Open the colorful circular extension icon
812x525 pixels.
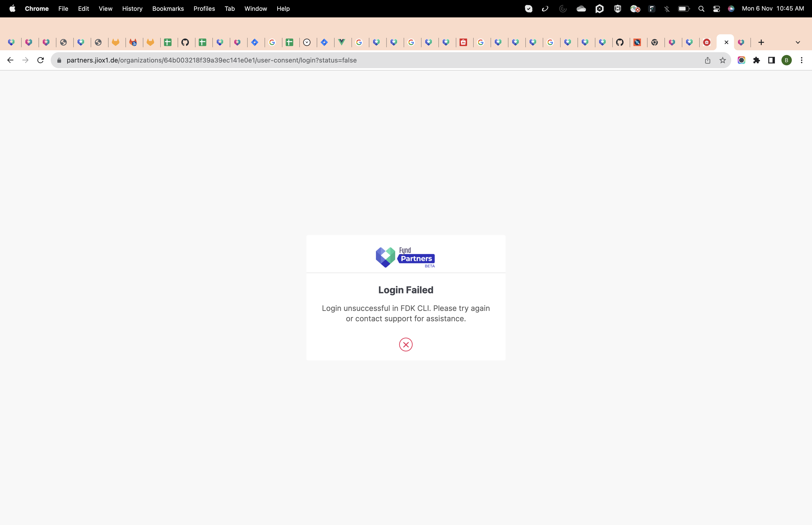click(742, 60)
